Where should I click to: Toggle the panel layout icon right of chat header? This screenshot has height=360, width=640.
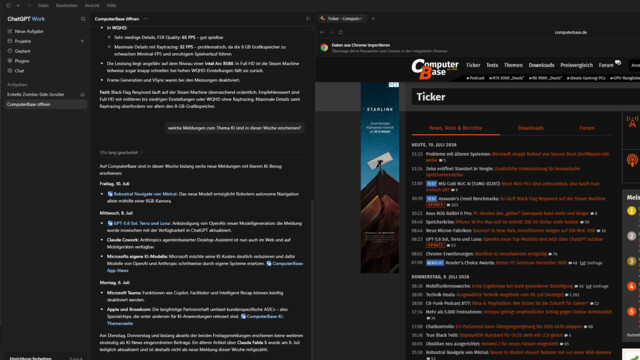tap(308, 19)
